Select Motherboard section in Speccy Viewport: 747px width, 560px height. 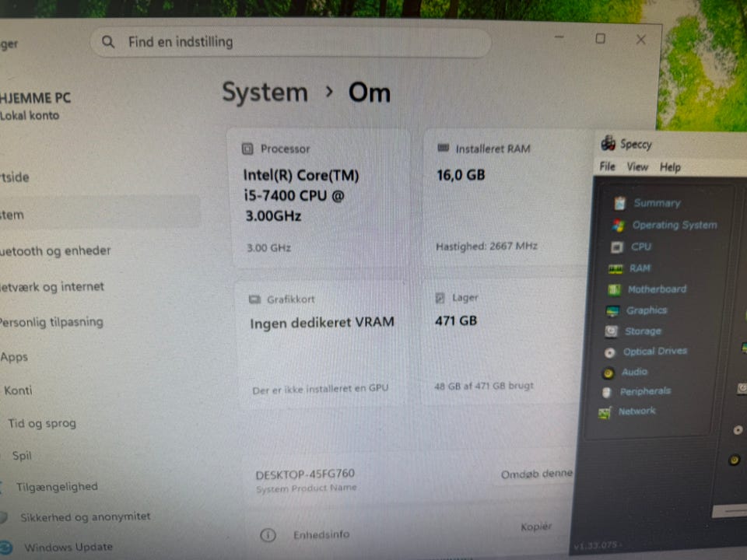[x=657, y=289]
